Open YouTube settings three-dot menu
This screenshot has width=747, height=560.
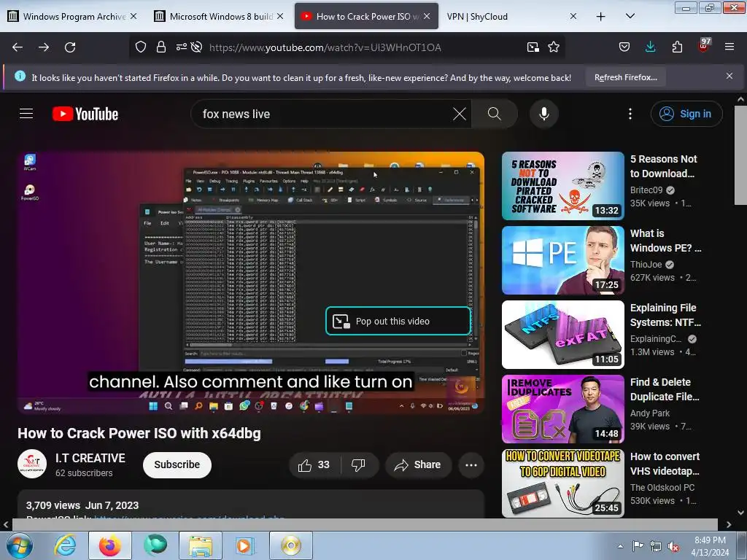click(630, 114)
